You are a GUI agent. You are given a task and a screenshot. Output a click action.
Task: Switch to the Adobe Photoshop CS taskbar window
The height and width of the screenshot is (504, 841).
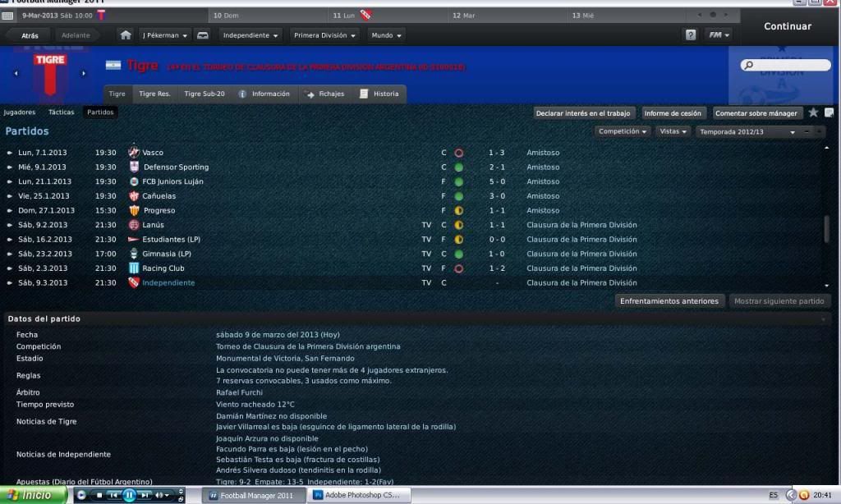click(359, 495)
